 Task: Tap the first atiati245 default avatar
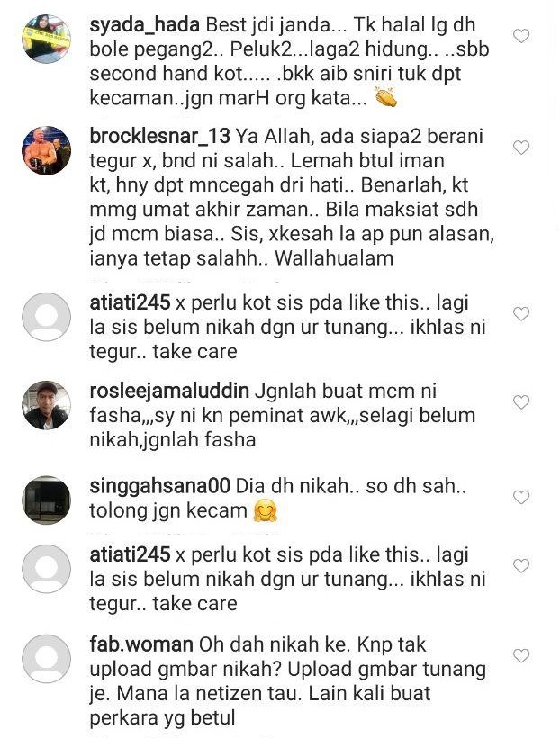[46, 317]
